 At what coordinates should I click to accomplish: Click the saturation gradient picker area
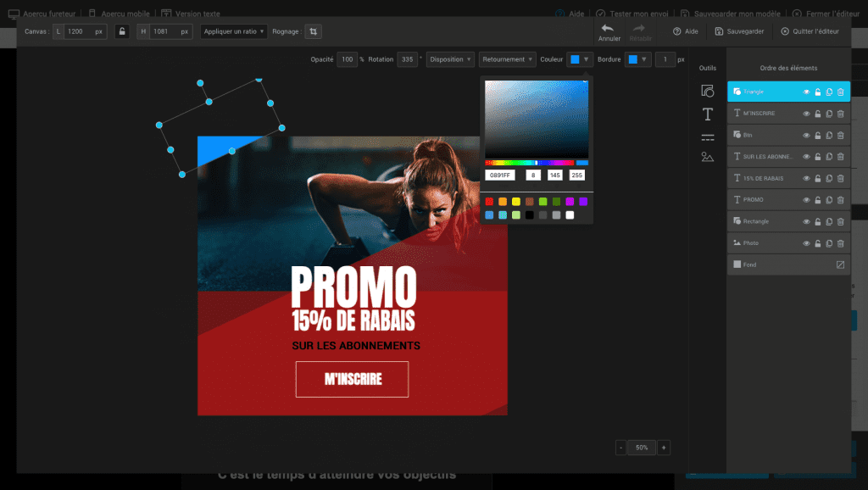click(x=537, y=119)
